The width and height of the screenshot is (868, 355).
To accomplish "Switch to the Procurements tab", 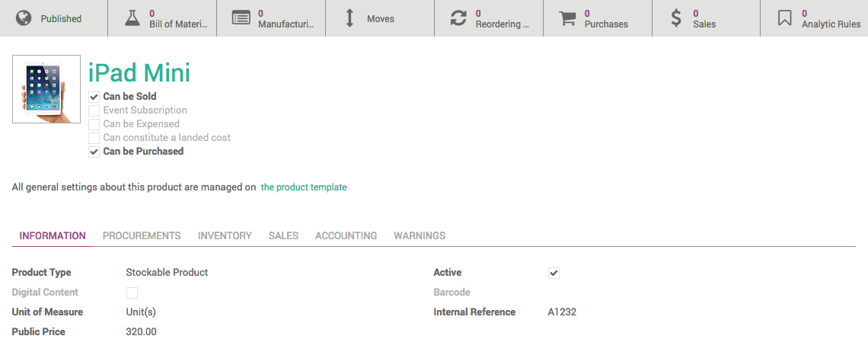I will [142, 236].
